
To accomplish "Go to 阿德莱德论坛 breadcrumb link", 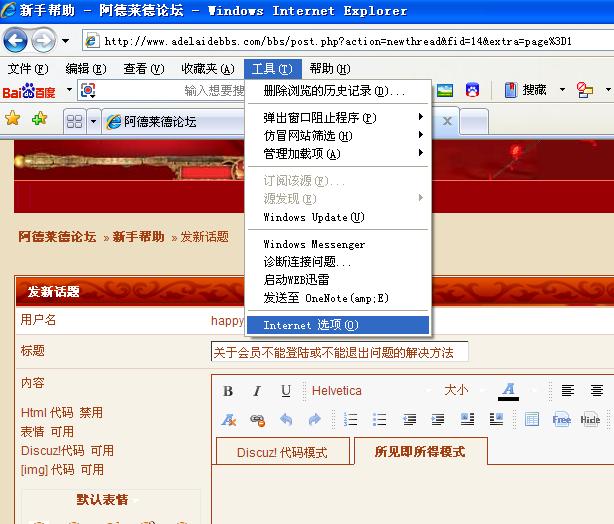I will click(57, 237).
